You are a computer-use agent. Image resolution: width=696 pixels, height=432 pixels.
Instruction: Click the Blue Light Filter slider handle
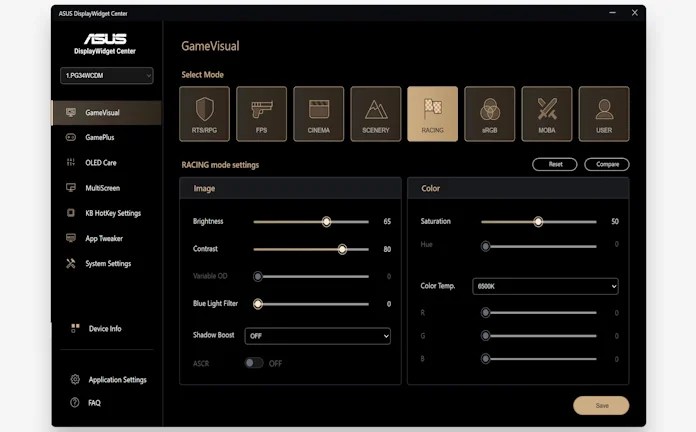click(x=257, y=304)
